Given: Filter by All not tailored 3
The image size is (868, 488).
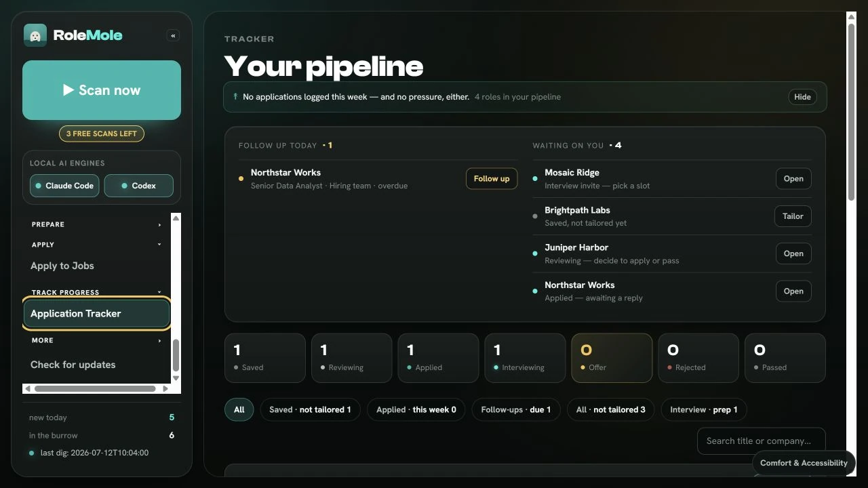Looking at the screenshot, I should [611, 409].
